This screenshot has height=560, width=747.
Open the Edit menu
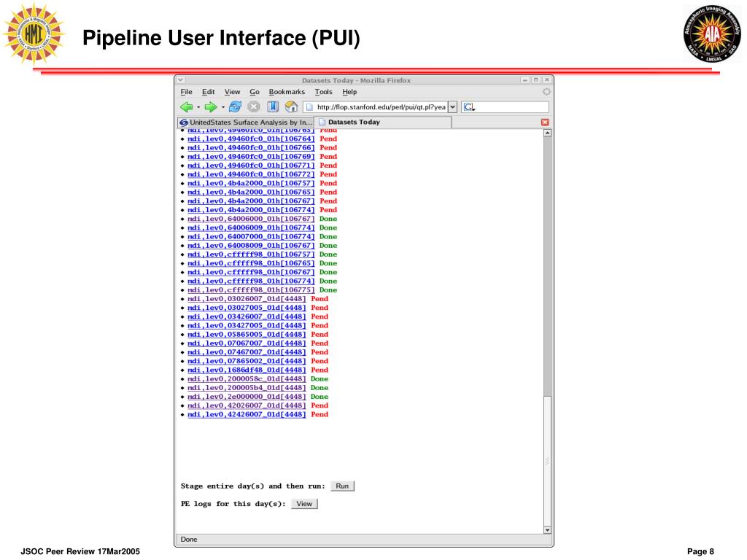coord(208,92)
